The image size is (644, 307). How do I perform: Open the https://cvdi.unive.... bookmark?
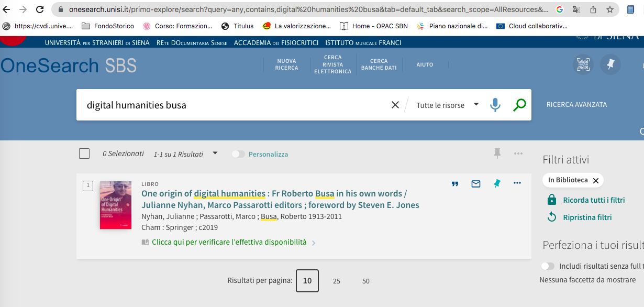pyautogui.click(x=38, y=26)
